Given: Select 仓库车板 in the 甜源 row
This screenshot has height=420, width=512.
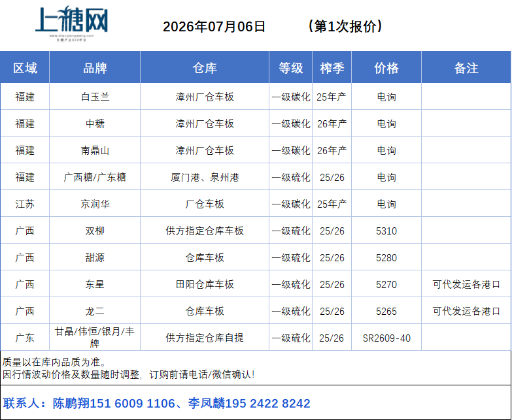Looking at the screenshot, I should click(x=205, y=257).
